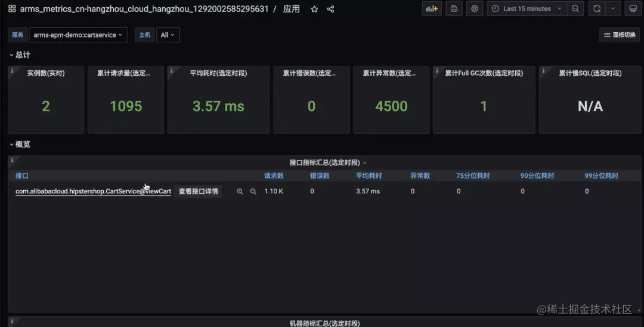
Task: Open the host All dropdown
Action: coord(168,35)
